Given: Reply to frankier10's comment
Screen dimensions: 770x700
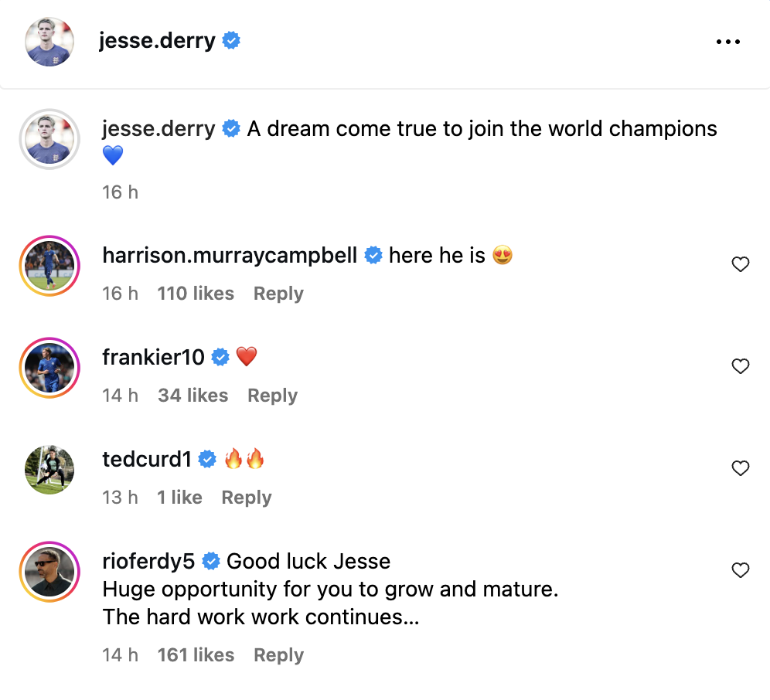Looking at the screenshot, I should (x=272, y=396).
